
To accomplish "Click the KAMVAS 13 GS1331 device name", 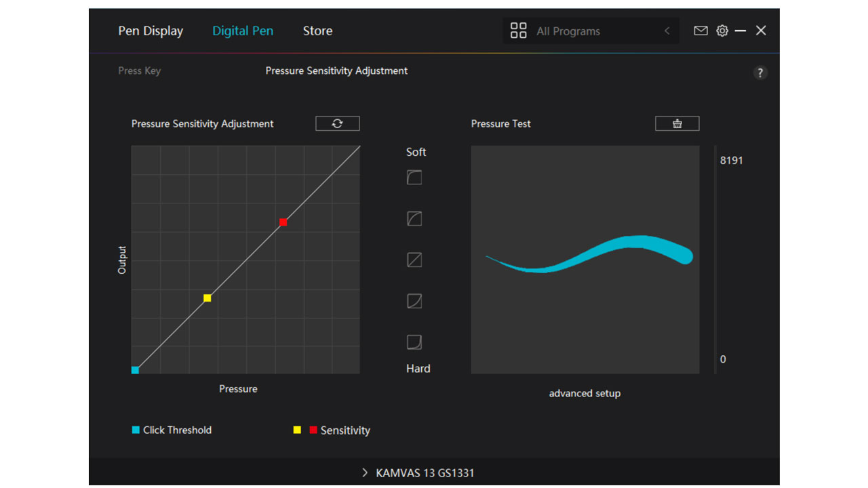I will [425, 473].
